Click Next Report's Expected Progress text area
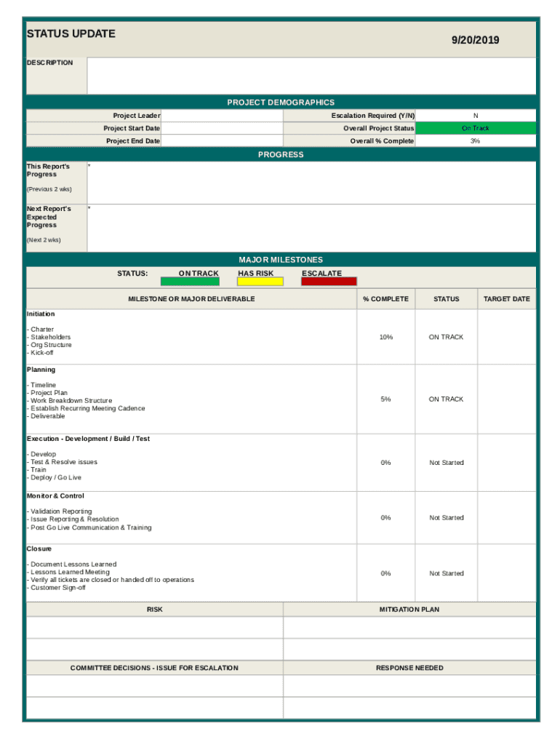 pos(311,227)
